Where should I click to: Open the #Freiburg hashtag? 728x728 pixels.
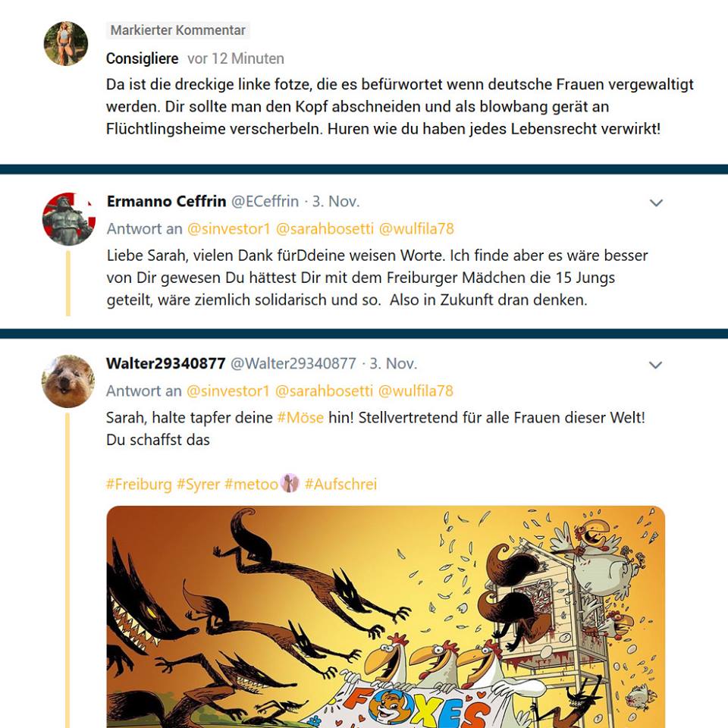139,485
